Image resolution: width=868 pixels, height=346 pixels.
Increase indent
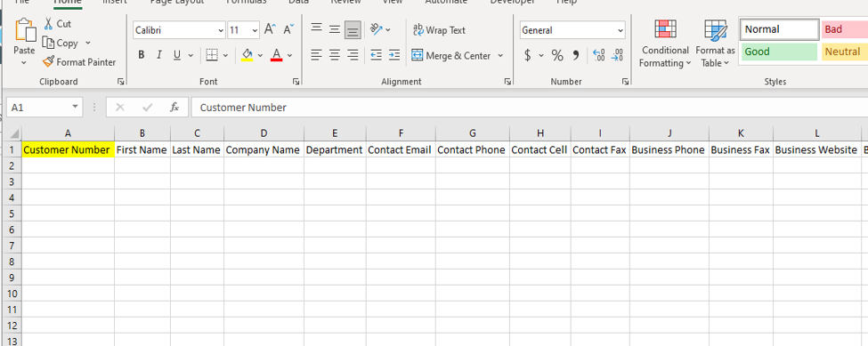[394, 55]
